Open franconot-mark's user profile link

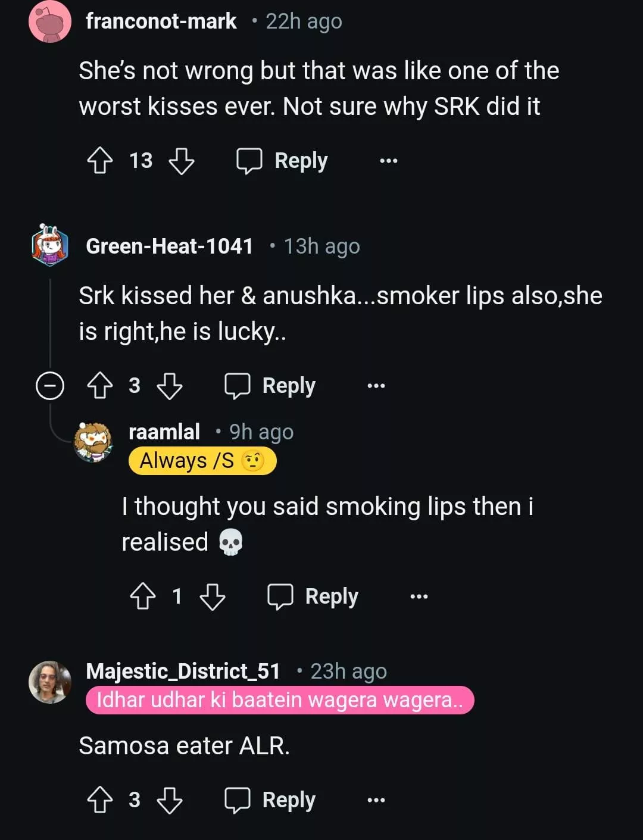click(x=161, y=21)
